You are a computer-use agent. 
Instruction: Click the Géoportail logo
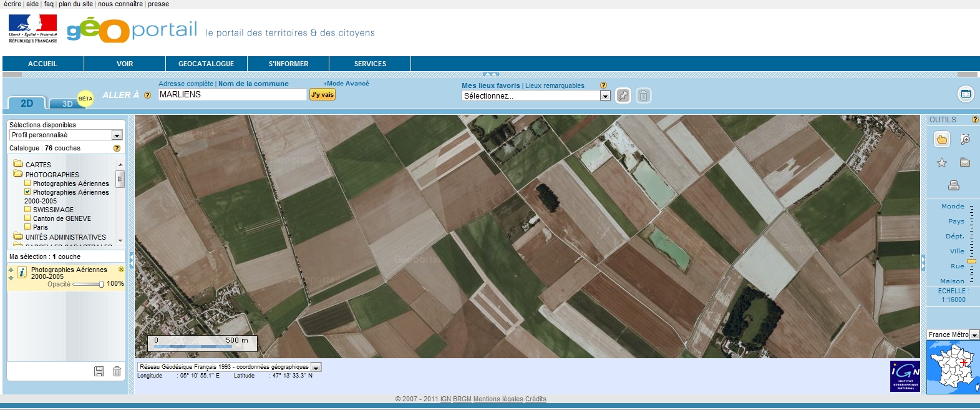[x=132, y=30]
